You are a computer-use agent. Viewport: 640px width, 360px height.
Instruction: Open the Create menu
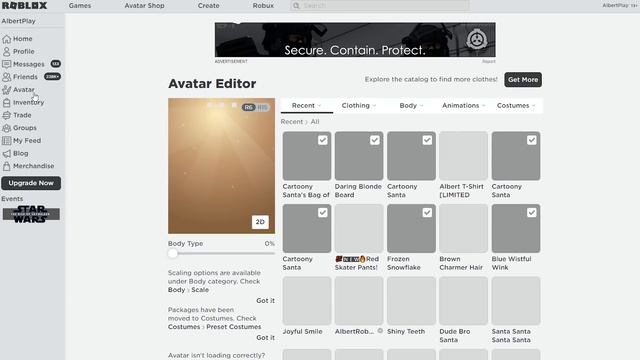(x=209, y=6)
